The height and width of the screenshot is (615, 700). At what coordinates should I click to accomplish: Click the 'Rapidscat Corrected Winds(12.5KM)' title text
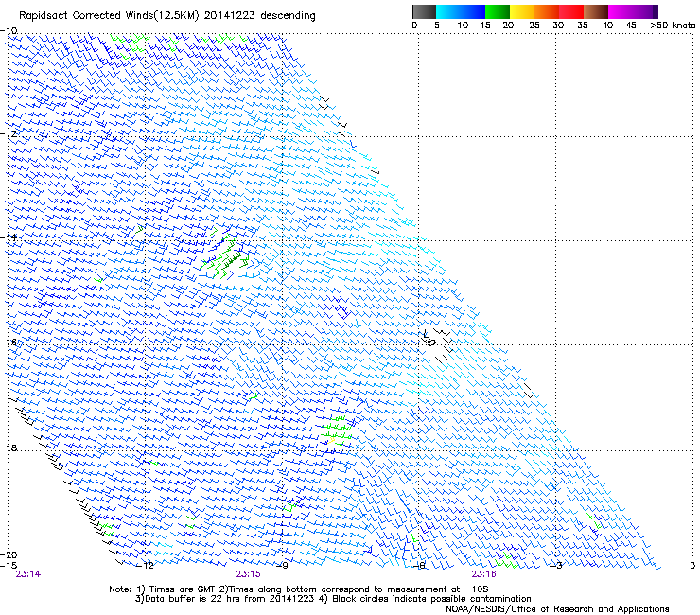[x=109, y=16]
